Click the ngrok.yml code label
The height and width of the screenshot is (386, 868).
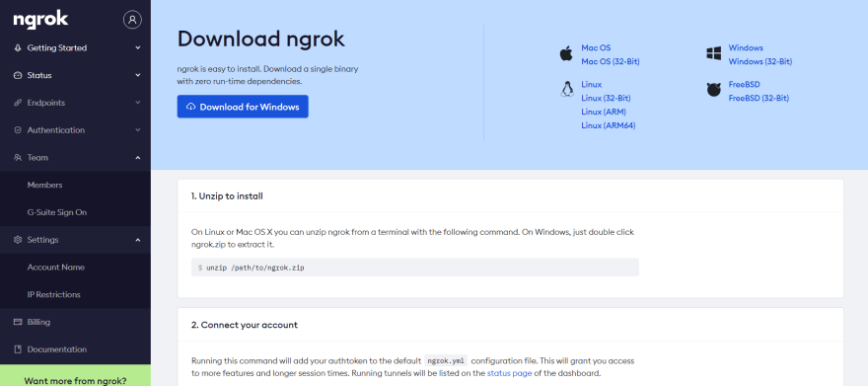446,360
